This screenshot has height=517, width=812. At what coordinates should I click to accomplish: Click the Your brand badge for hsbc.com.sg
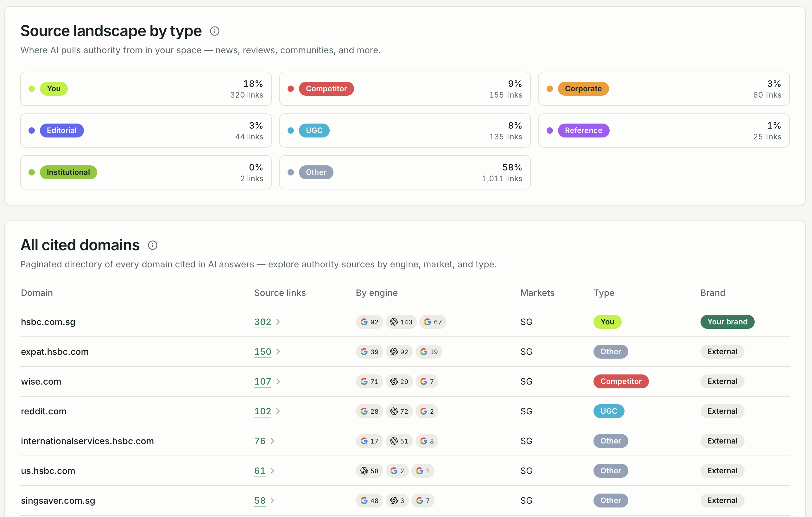click(727, 322)
